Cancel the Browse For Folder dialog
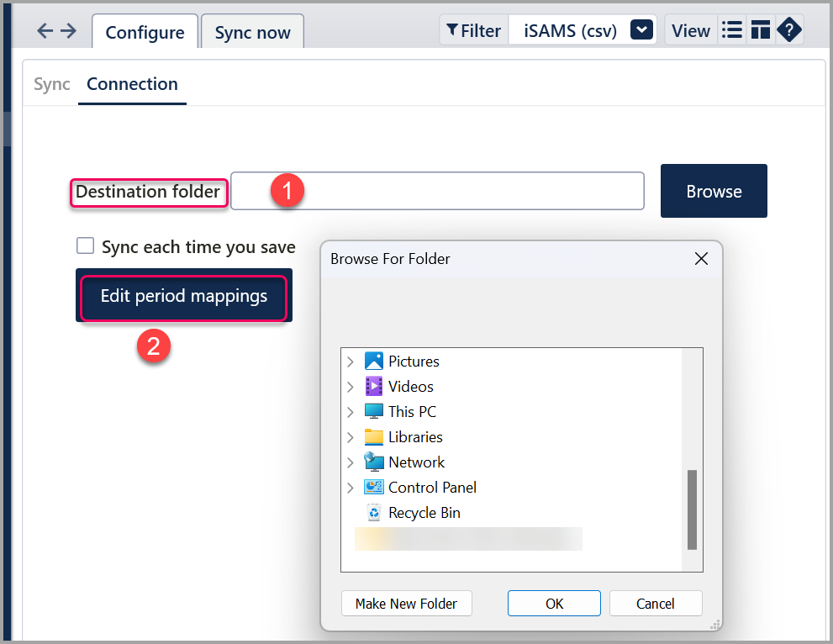The image size is (833, 644). pos(656,604)
